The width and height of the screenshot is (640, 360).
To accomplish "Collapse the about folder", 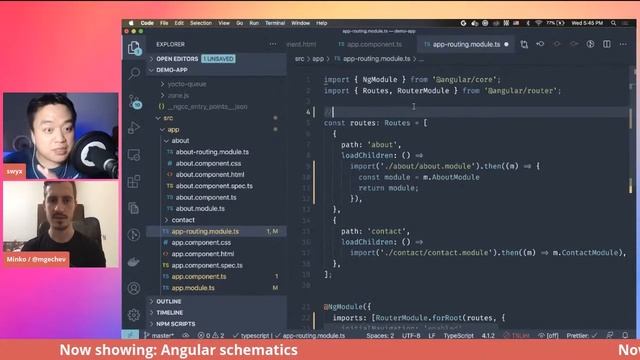I will coord(180,141).
